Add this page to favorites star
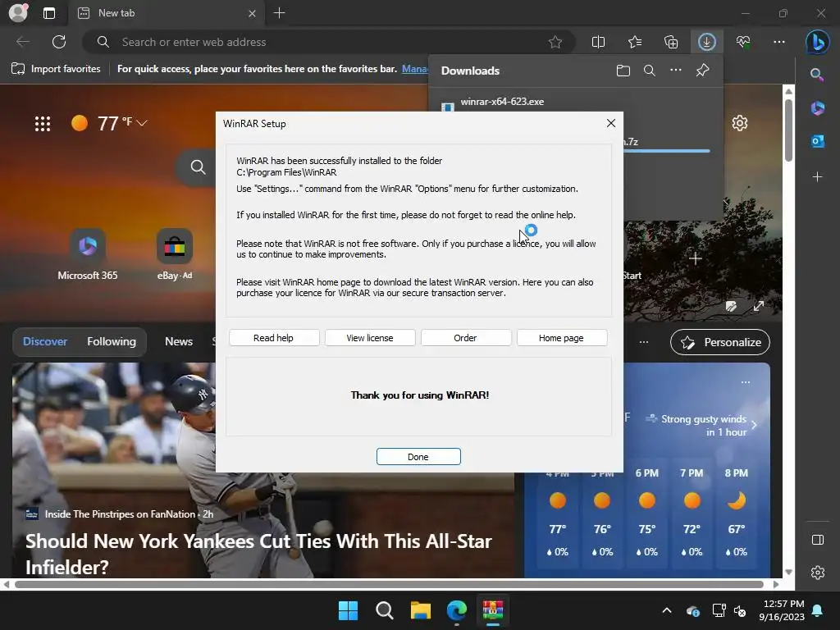 click(x=555, y=42)
